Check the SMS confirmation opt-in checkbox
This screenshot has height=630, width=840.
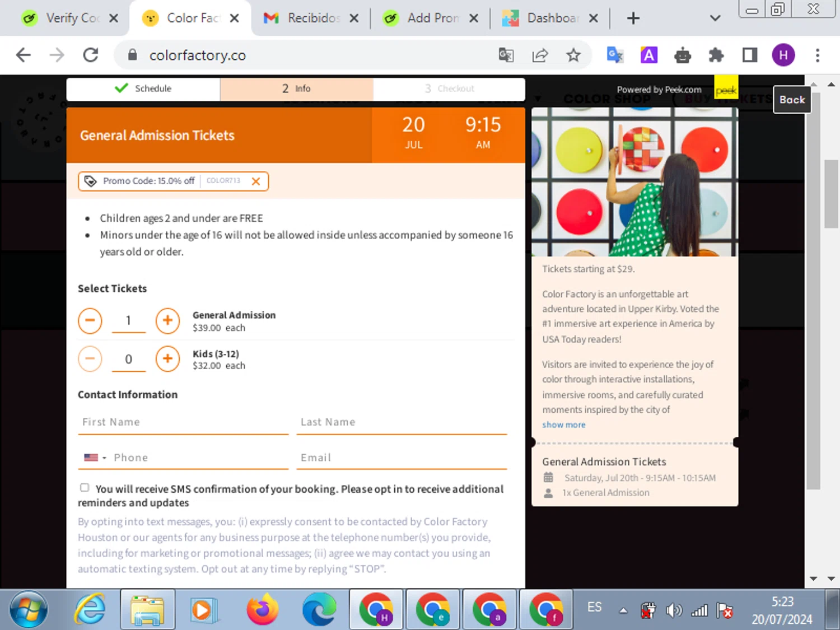coord(85,488)
